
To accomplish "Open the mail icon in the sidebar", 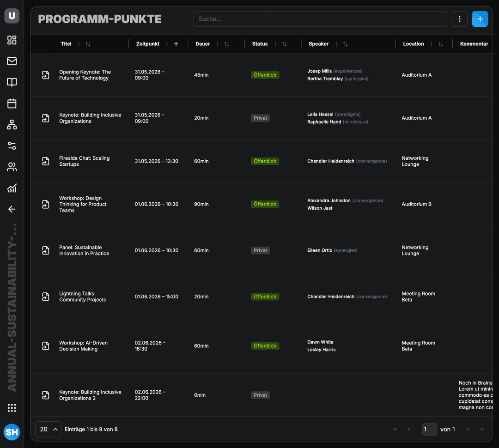I will click(12, 61).
